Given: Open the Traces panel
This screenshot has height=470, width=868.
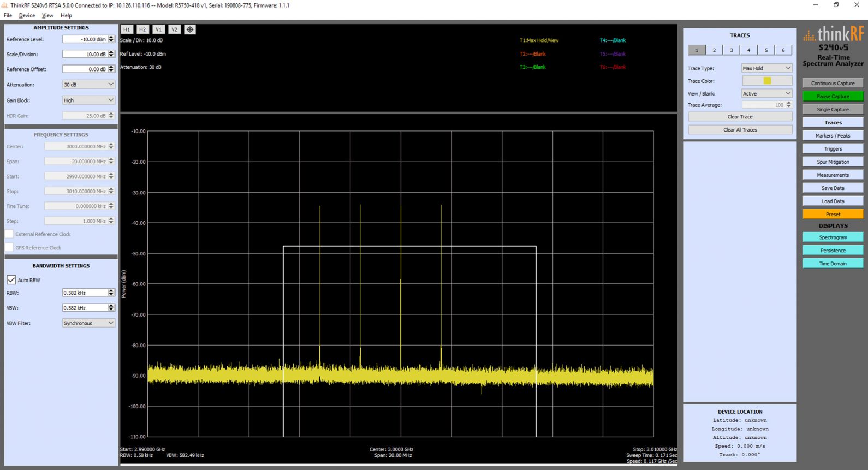Looking at the screenshot, I should coord(833,123).
